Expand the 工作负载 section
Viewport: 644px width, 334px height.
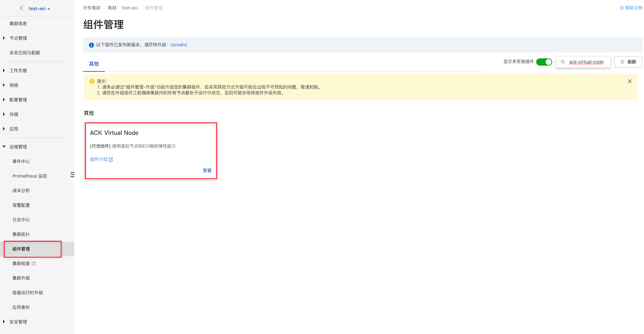[x=18, y=71]
